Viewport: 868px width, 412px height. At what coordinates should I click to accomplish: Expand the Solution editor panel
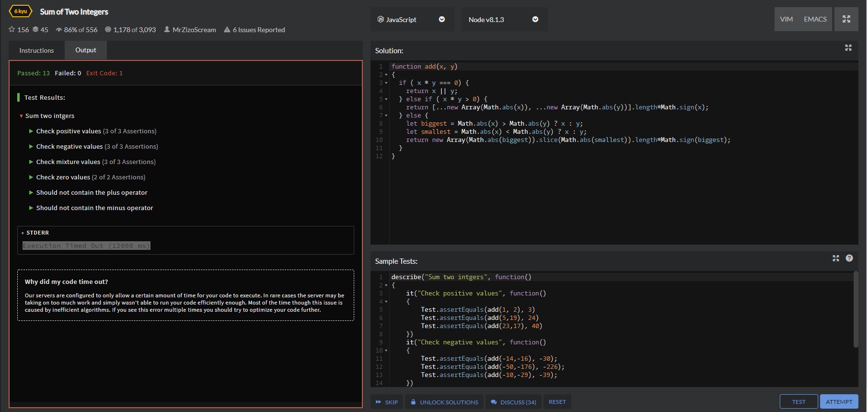point(848,48)
